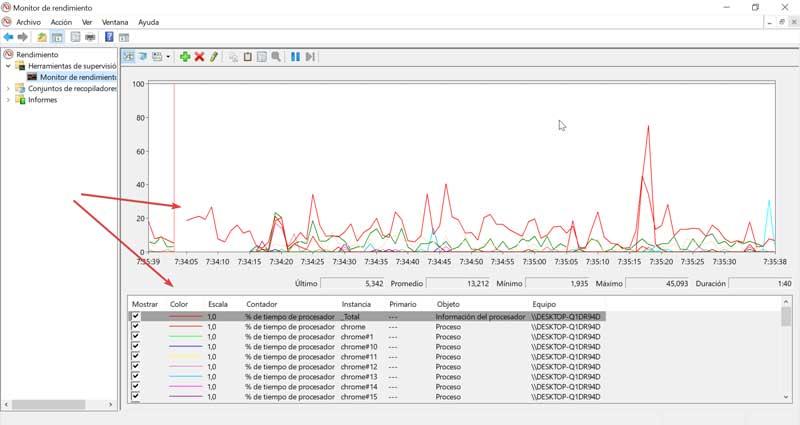The height and width of the screenshot is (425, 800).
Task: Add a counter with the green plus
Action: (x=185, y=57)
